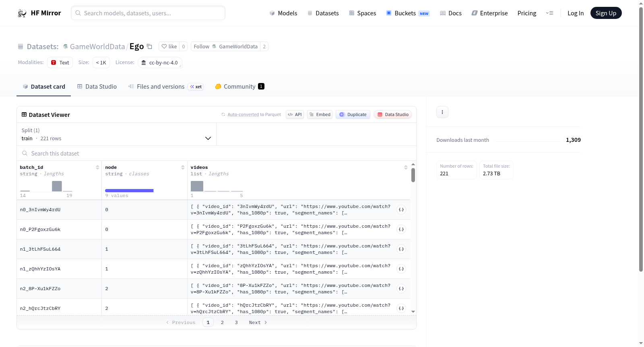Screen dimensions: 644x347
Task: Click the HF Mirror logo icon
Action: click(x=22, y=13)
